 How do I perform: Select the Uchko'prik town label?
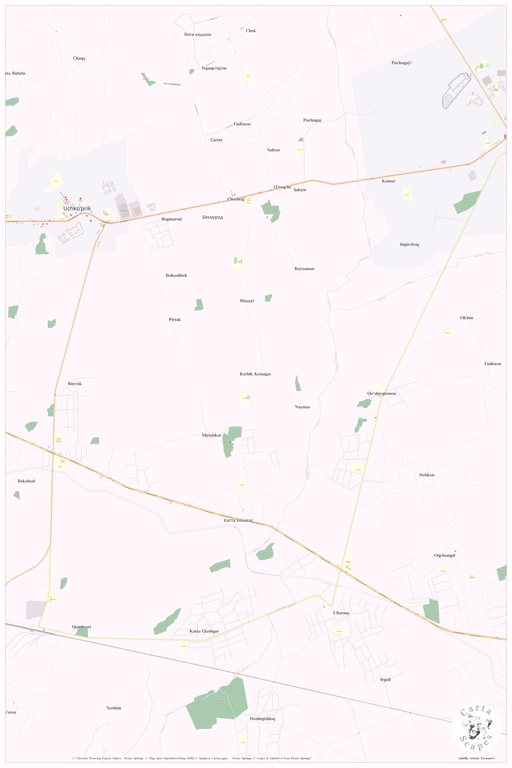coord(77,208)
